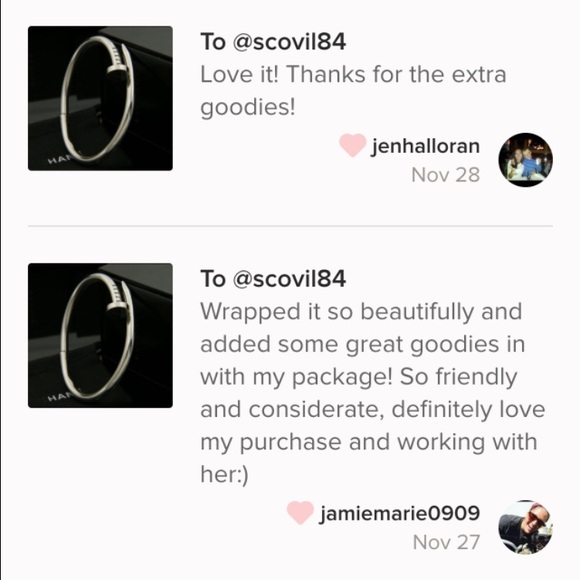The height and width of the screenshot is (580, 580).
Task: Tap the pink heart beside jenhalloran
Action: pos(353,145)
